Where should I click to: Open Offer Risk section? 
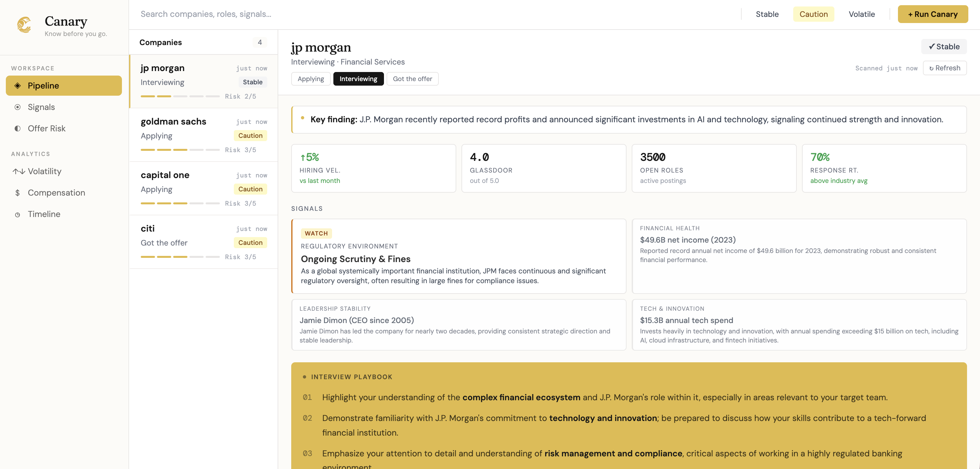coord(64,128)
